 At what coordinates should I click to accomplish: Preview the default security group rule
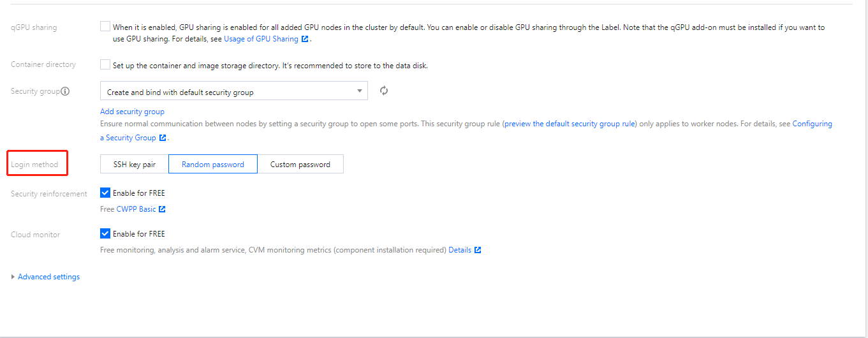[570, 124]
